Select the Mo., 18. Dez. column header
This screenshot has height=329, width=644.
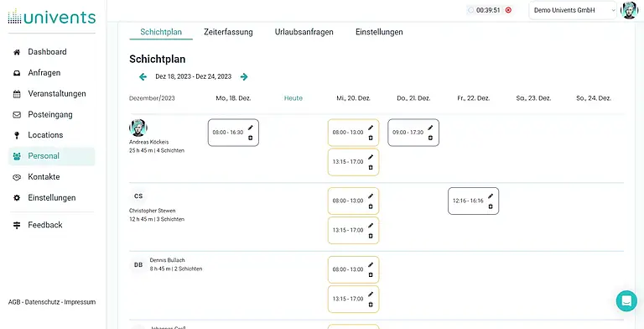click(233, 98)
